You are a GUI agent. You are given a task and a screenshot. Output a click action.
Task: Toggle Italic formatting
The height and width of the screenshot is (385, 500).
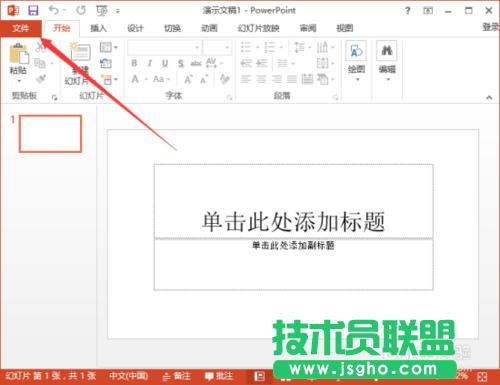(x=149, y=63)
